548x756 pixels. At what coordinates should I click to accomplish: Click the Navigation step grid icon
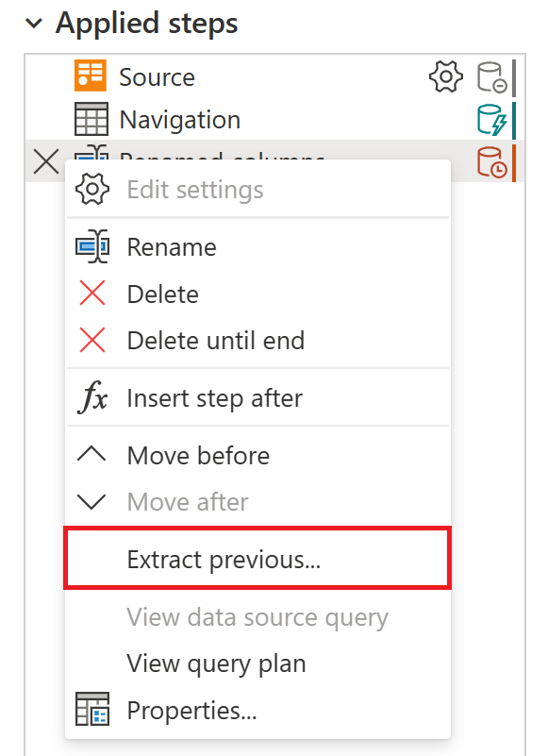click(x=90, y=120)
